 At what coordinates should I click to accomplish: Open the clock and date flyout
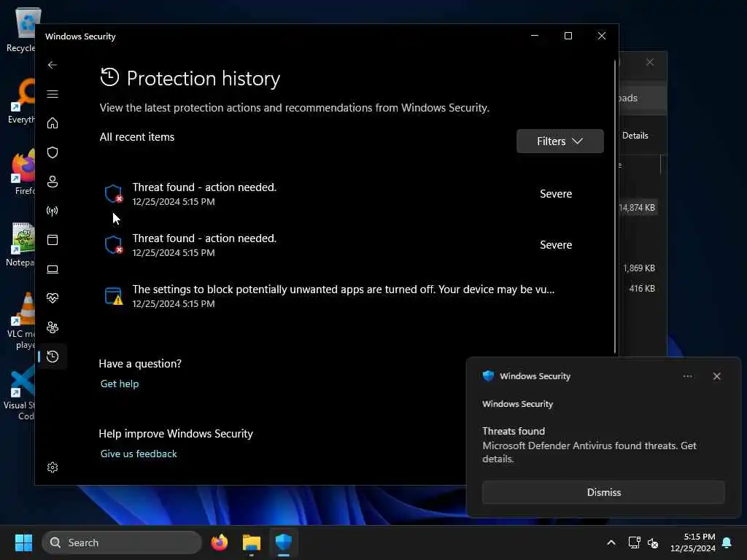(x=693, y=542)
